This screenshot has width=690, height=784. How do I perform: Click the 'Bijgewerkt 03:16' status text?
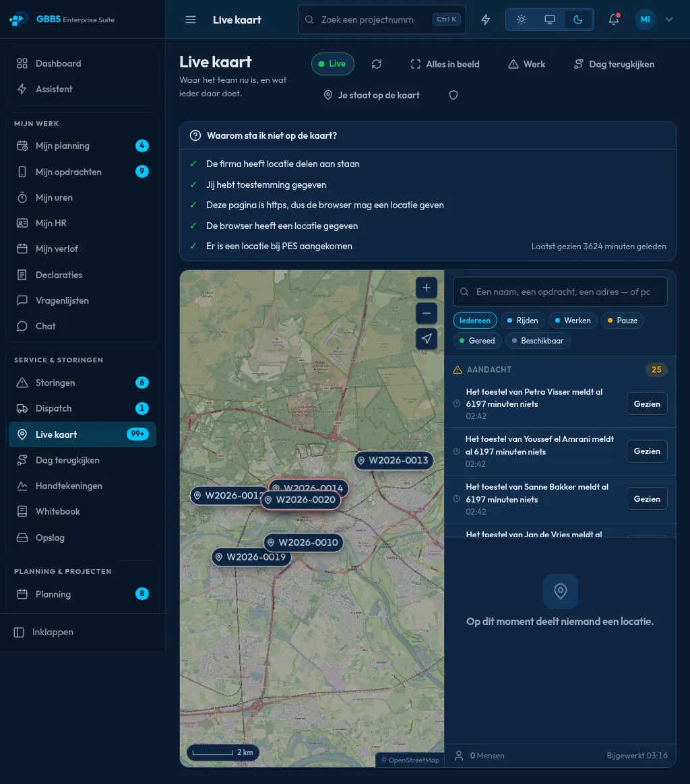click(637, 756)
